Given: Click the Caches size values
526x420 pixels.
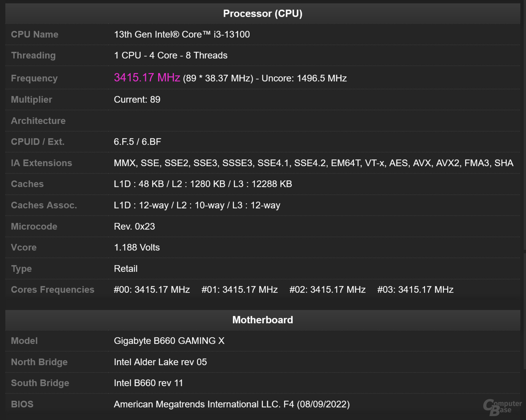Looking at the screenshot, I should pos(203,184).
